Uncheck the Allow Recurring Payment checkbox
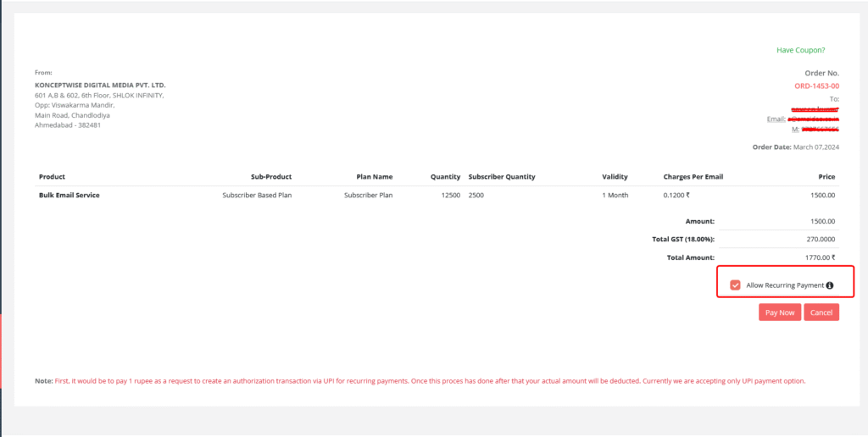This screenshot has width=868, height=437. [x=735, y=285]
